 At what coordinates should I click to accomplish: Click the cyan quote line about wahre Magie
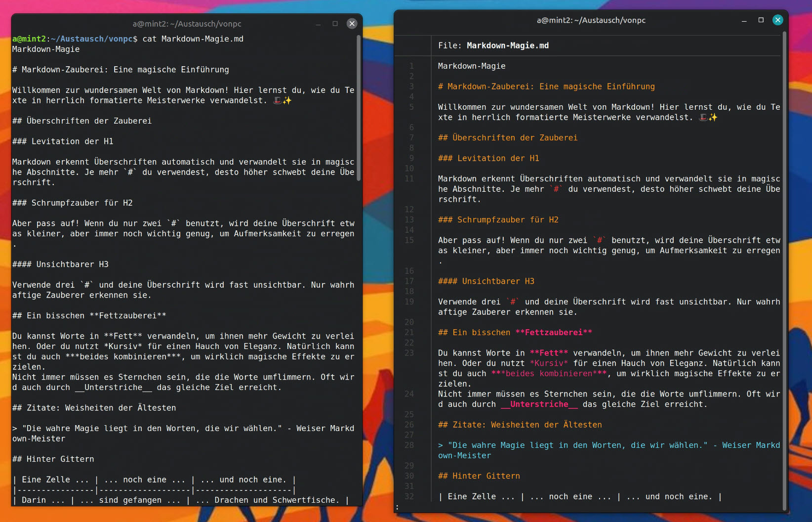(577, 445)
